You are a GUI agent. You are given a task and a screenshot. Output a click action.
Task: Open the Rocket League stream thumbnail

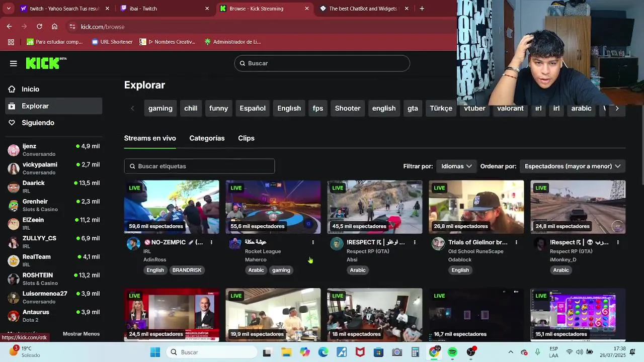coord(273,207)
